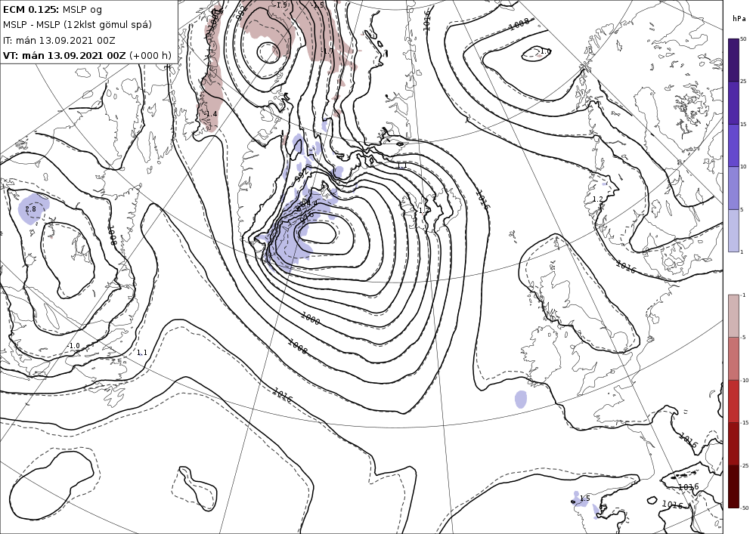Select the bright red -10 to -15 swatch
Screen dimensions: 756x534
[x=733, y=401]
